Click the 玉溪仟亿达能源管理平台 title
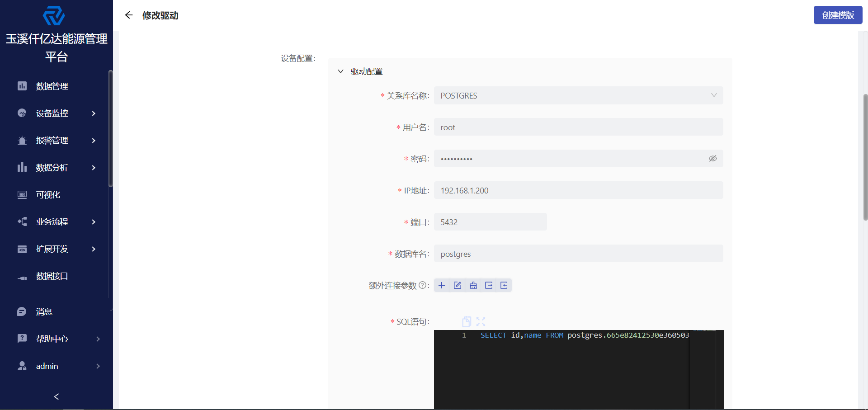Screen dimensions: 868x410 coord(57,47)
